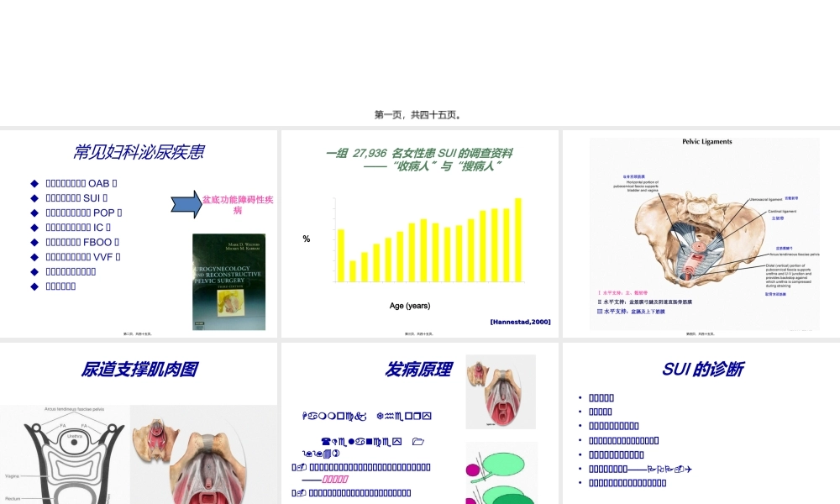Click the diamond bullet beside 膀胱过度活动症 OAB
This screenshot has width=840, height=504.
[x=36, y=183]
